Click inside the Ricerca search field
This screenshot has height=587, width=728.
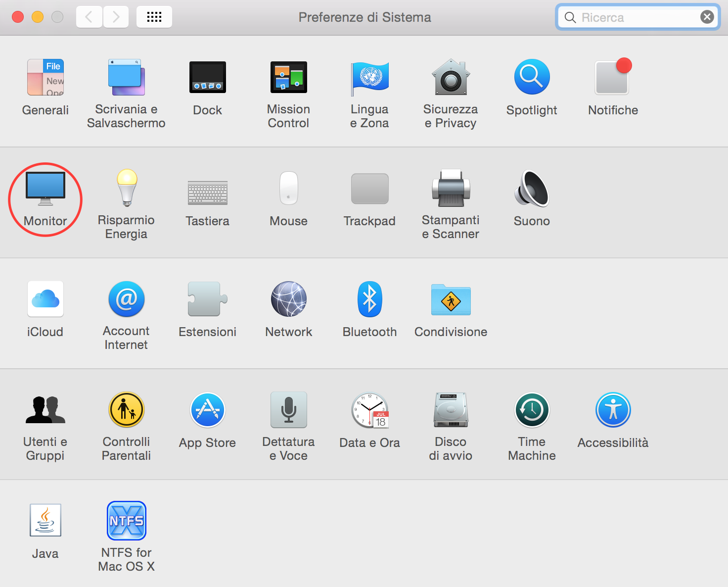pyautogui.click(x=633, y=16)
